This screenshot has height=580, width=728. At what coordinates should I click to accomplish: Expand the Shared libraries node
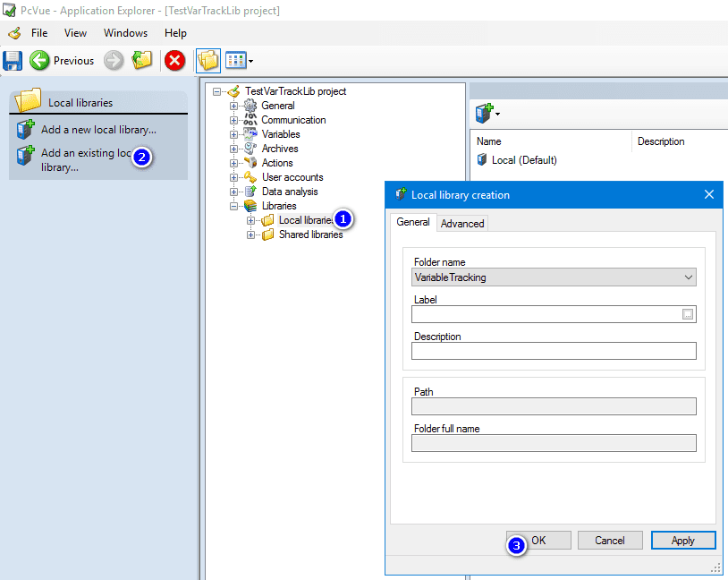[x=250, y=235]
